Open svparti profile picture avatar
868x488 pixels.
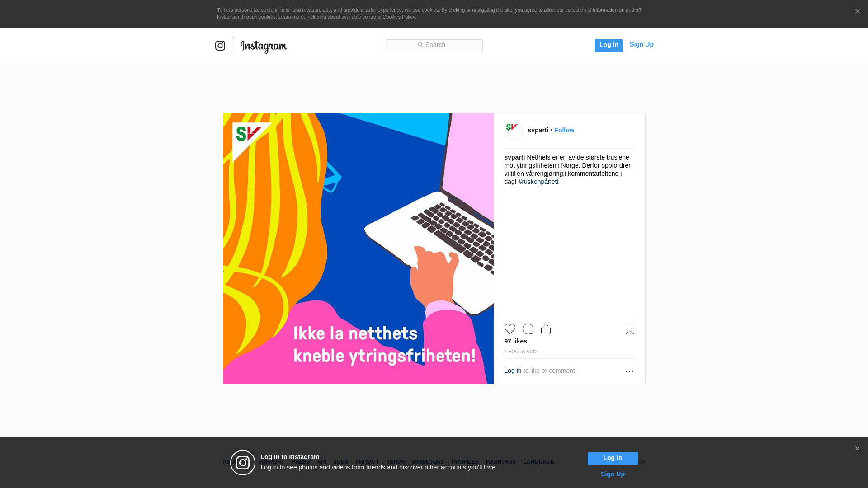coord(514,131)
